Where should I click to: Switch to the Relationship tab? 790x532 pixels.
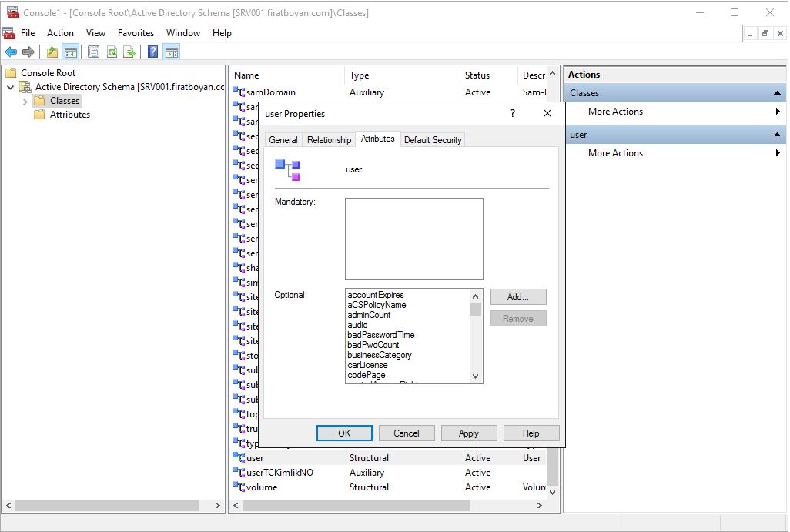coord(329,140)
